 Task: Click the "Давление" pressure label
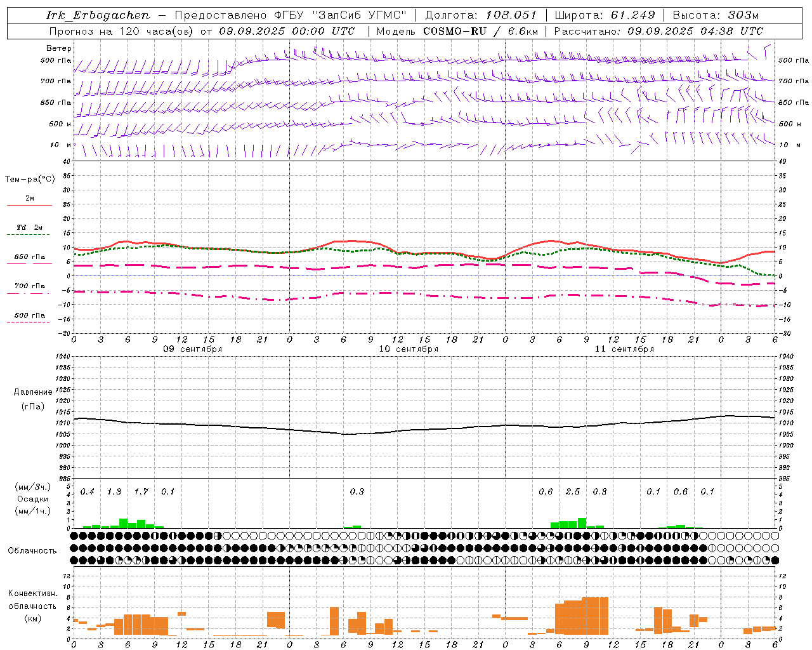[x=33, y=392]
